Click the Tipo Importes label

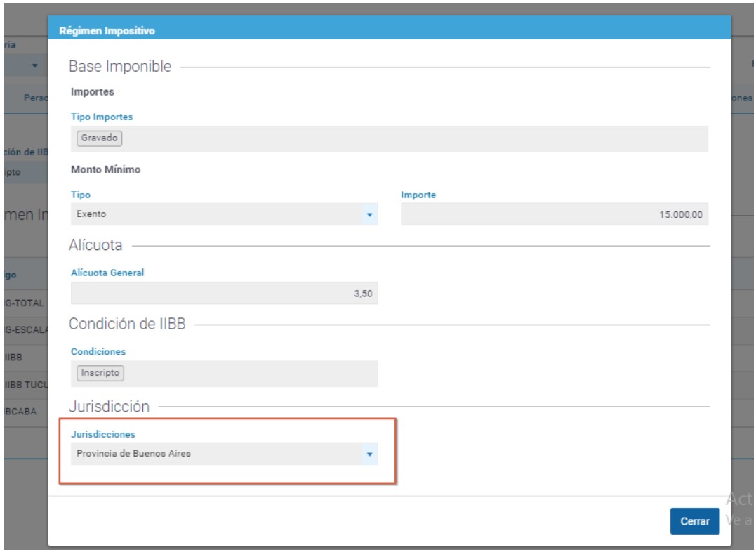click(x=102, y=117)
